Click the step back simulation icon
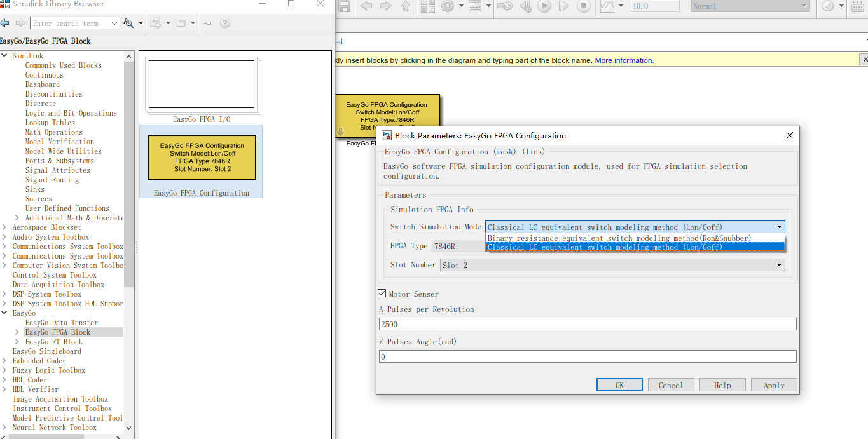The height and width of the screenshot is (439, 868). click(x=525, y=6)
